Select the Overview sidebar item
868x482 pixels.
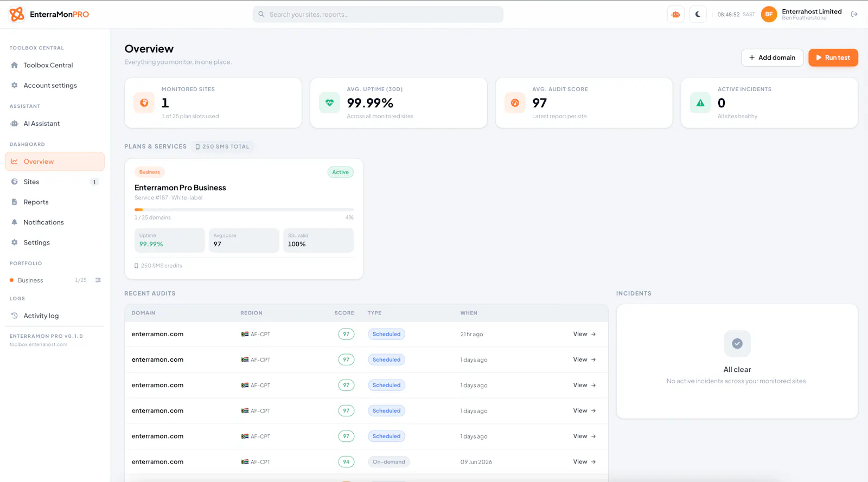(x=55, y=162)
